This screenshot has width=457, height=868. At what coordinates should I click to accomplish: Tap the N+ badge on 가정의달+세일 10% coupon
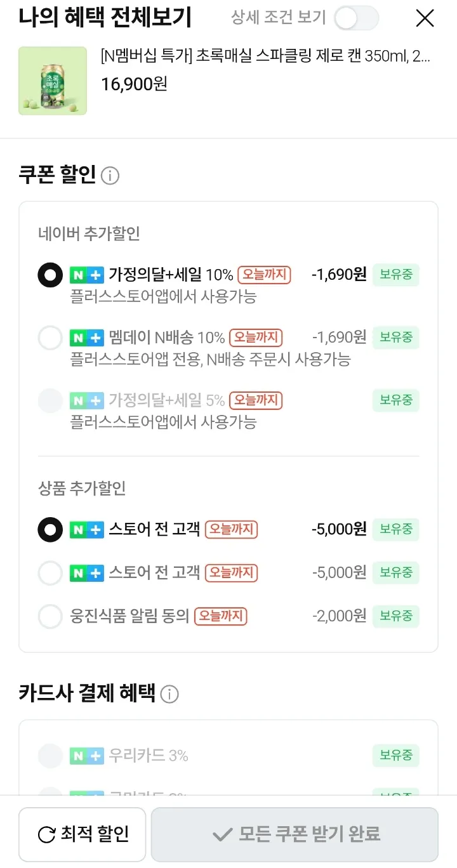click(x=86, y=275)
